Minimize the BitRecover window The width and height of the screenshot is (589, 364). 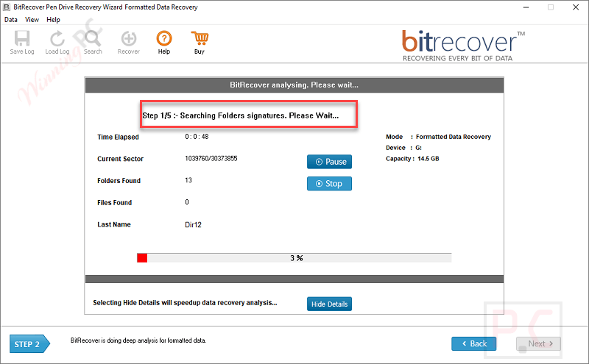[526, 7]
